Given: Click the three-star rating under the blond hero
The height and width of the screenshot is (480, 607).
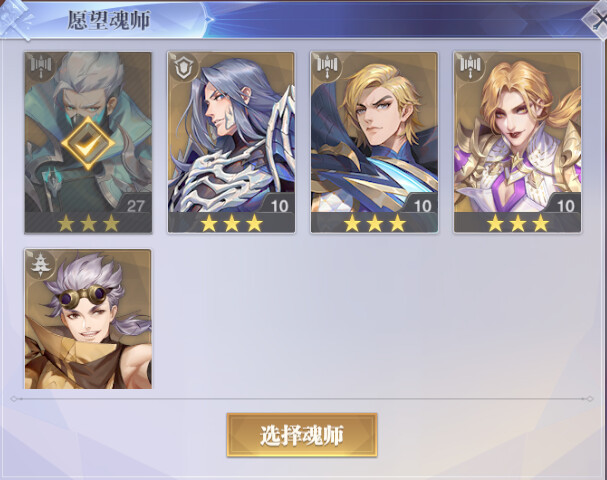Looking at the screenshot, I should tap(374, 223).
